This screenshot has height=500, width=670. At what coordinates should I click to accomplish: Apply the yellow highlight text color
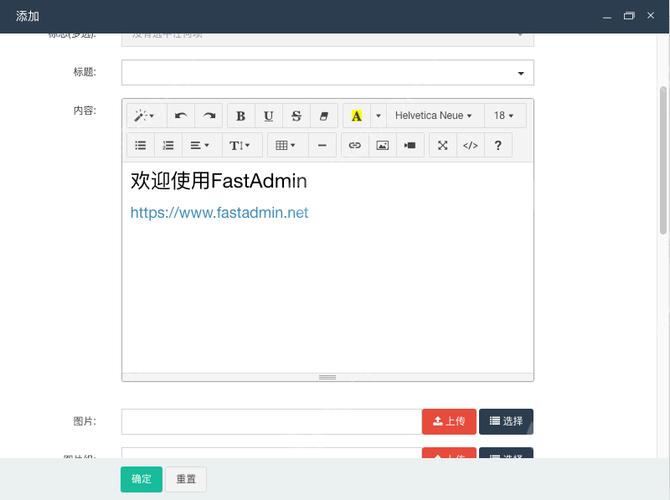click(357, 116)
